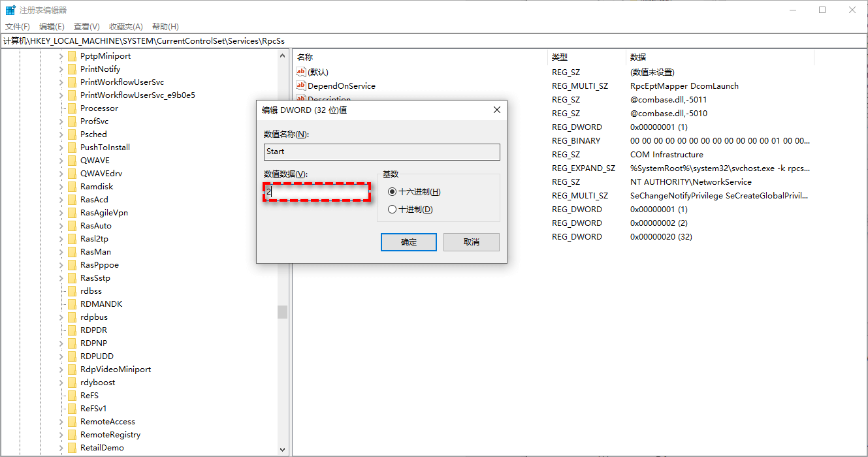Select the RetailDemo folder icon
Image resolution: width=868 pixels, height=457 pixels.
point(72,448)
